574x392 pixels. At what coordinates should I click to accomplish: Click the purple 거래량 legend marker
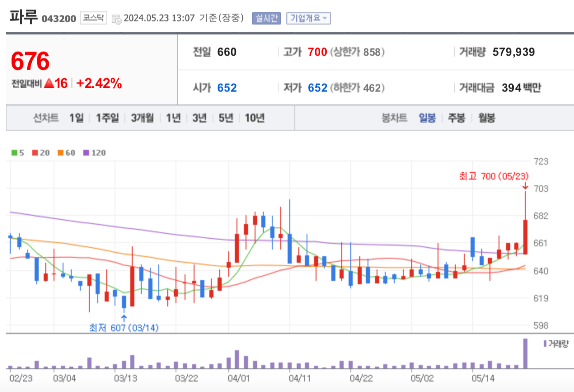pos(545,344)
